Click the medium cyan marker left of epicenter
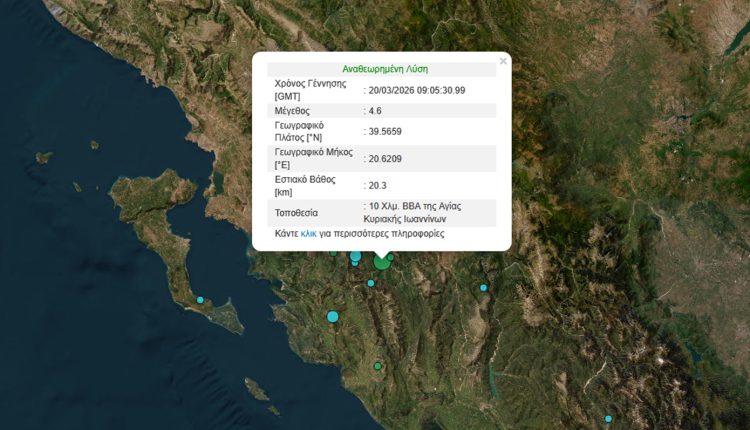750x430 pixels. click(355, 257)
